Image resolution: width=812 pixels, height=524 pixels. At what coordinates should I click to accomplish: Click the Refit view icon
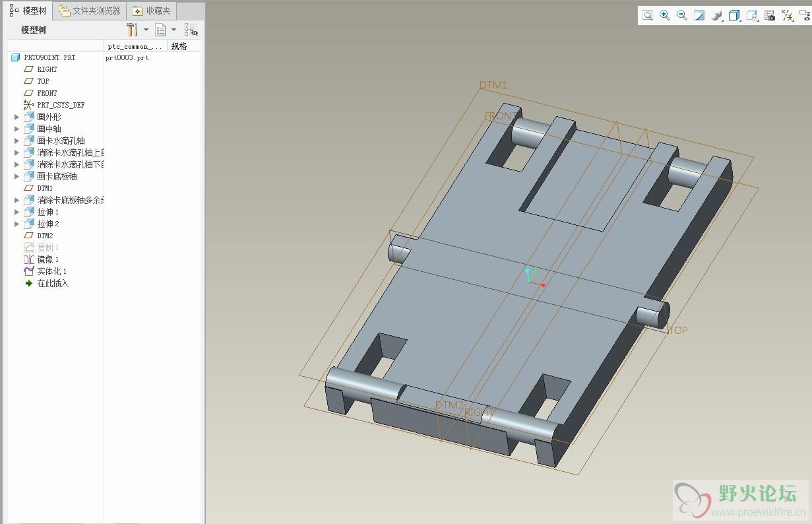[x=648, y=16]
